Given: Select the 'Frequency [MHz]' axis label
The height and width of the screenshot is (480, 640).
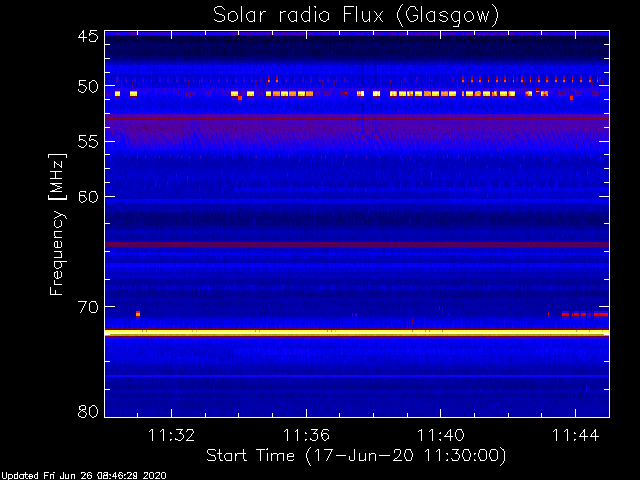Looking at the screenshot, I should 57,224.
